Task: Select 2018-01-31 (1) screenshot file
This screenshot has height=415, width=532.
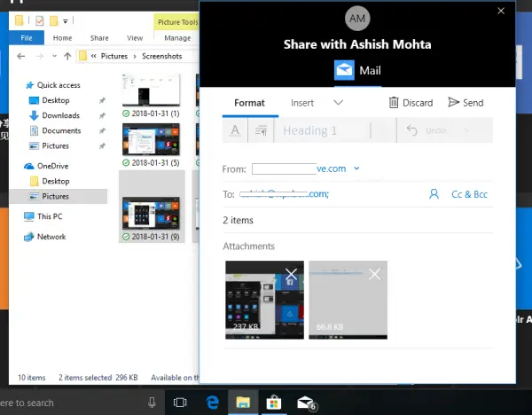Action: (151, 96)
